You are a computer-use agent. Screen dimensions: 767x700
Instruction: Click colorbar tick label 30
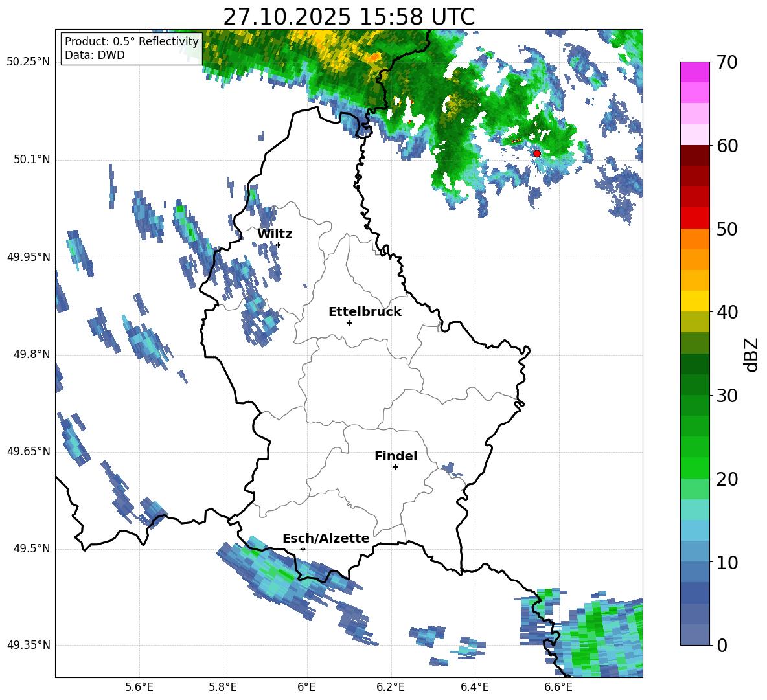pyautogui.click(x=727, y=396)
